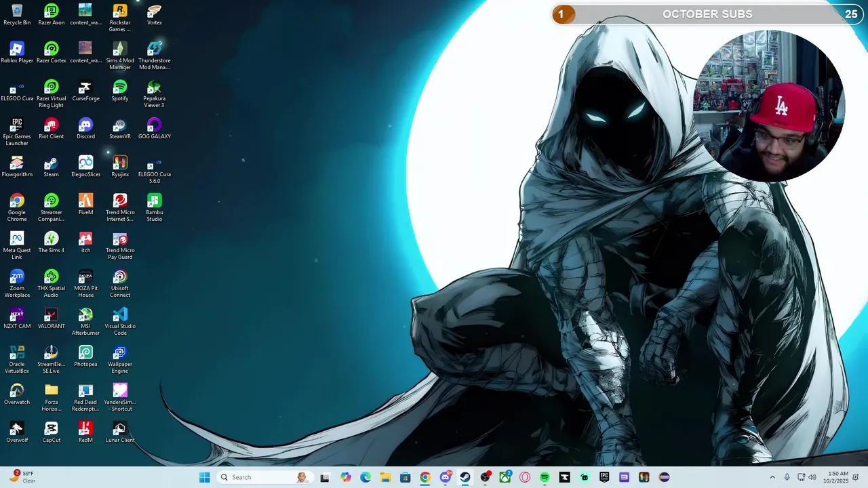Open the VALORANT desktop shortcut
Image resolution: width=868 pixels, height=488 pixels.
(52, 318)
